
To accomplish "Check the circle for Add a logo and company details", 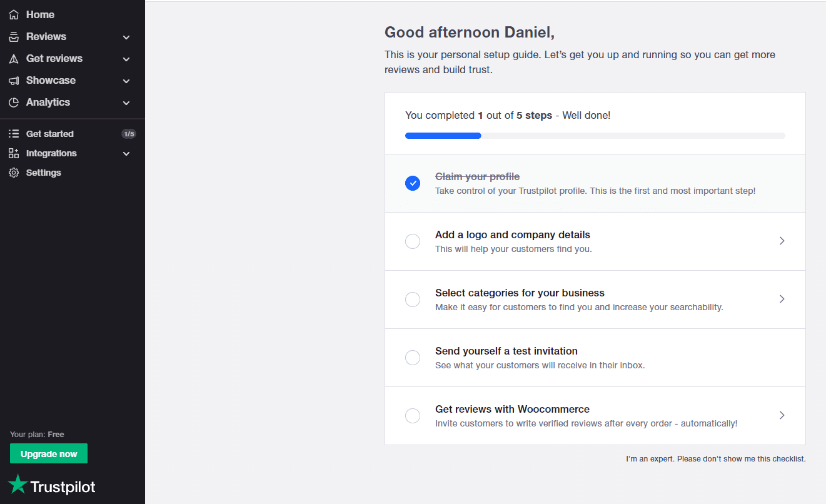I will point(413,241).
